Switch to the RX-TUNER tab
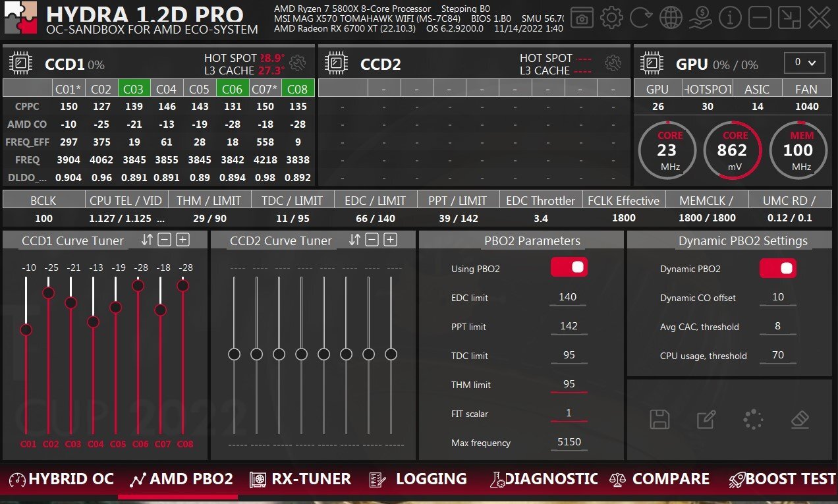Screen dimensions: 838x504 [x=300, y=479]
